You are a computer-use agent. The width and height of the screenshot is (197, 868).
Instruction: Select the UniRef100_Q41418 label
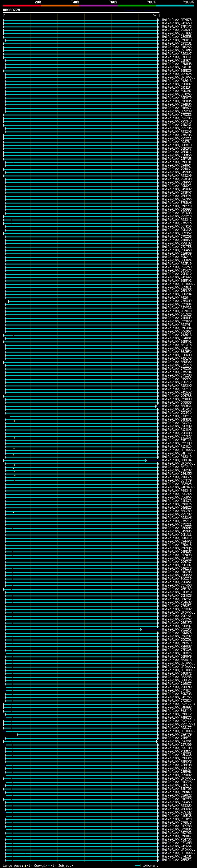click(x=177, y=410)
